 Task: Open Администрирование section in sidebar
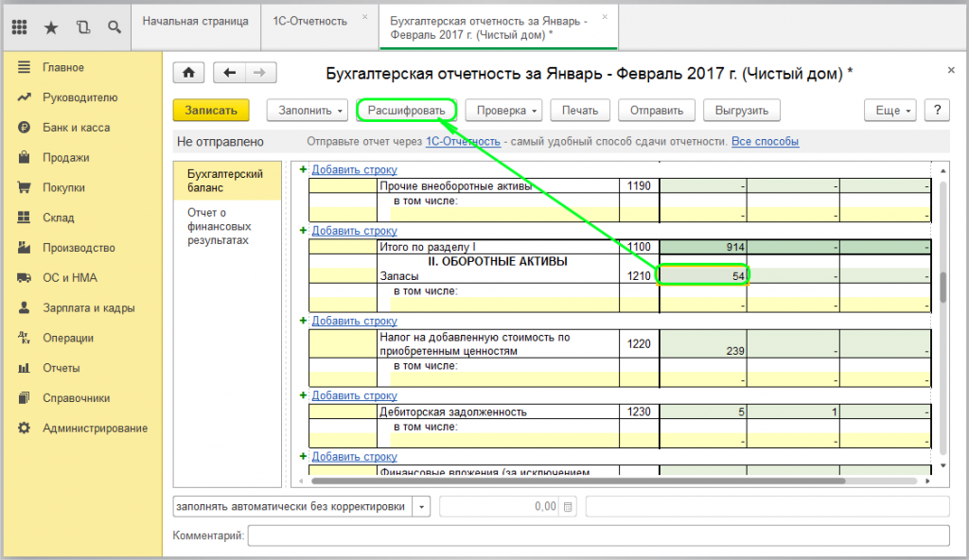pyautogui.click(x=95, y=429)
